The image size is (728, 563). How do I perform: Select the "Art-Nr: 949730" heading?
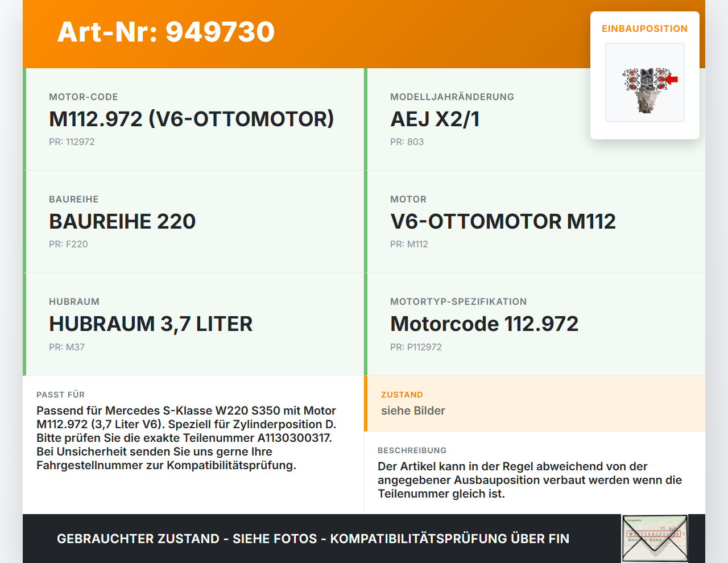[166, 32]
